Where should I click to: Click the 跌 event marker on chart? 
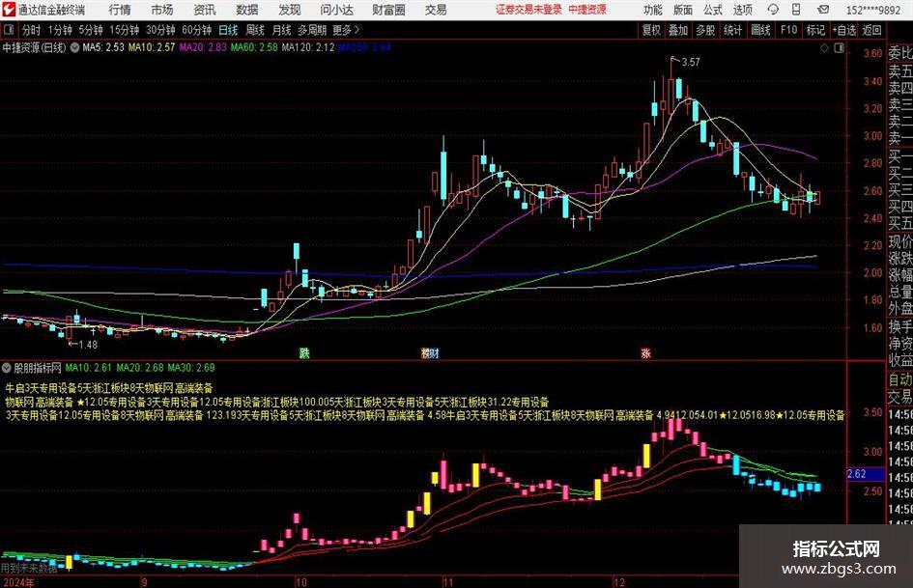(304, 352)
